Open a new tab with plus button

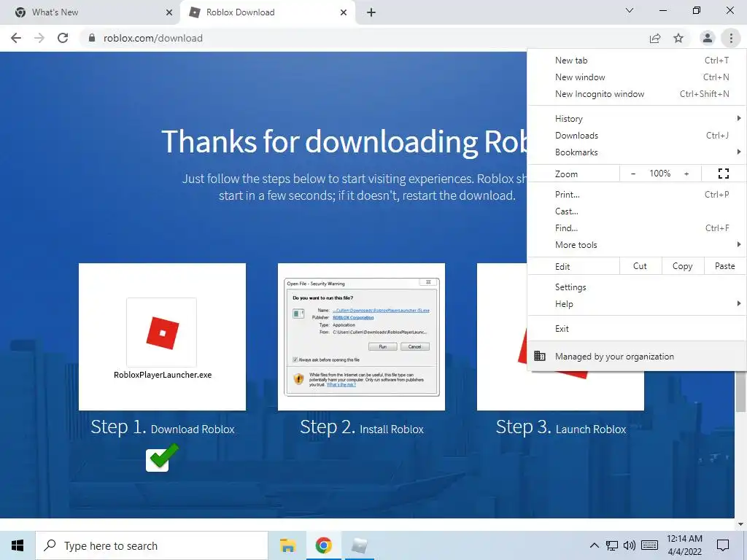pos(371,12)
